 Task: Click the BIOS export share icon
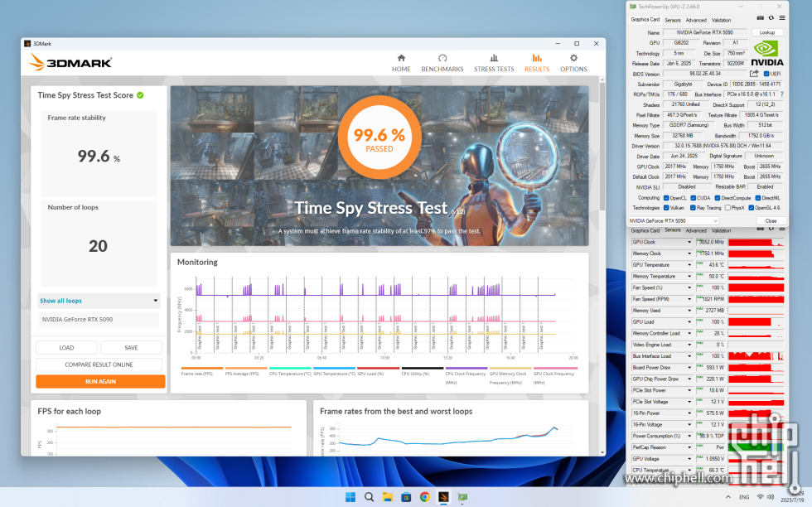(x=754, y=74)
